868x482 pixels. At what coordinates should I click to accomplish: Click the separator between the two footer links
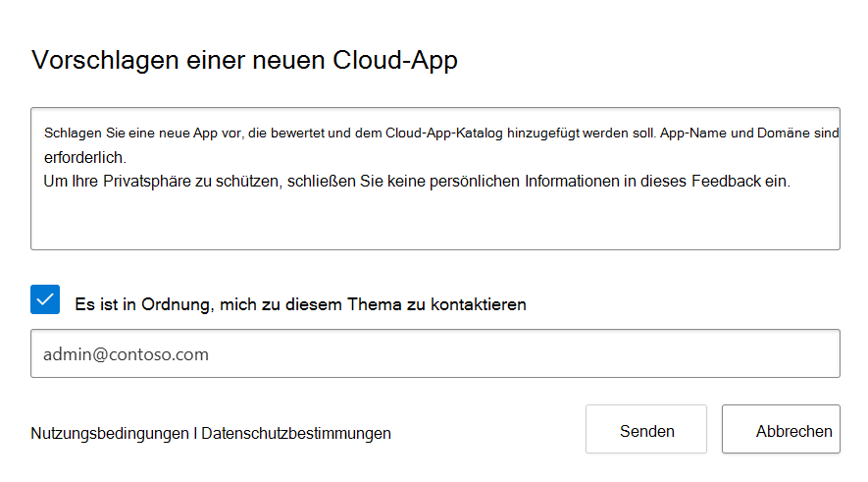194,433
